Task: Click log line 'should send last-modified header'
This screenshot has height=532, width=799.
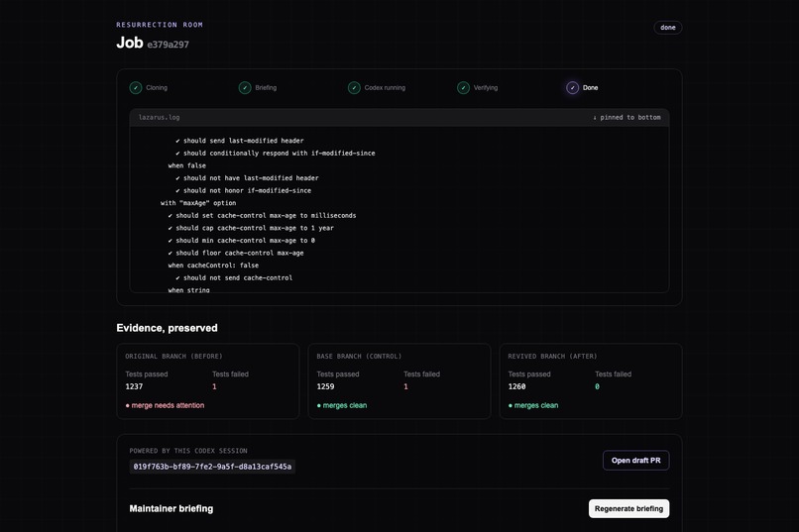Action: (x=240, y=141)
